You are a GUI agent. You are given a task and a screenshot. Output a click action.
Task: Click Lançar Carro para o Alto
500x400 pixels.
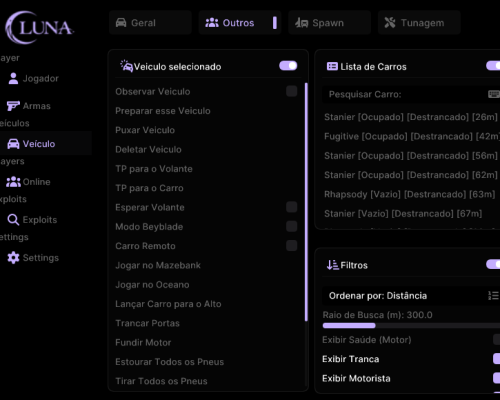coord(168,304)
